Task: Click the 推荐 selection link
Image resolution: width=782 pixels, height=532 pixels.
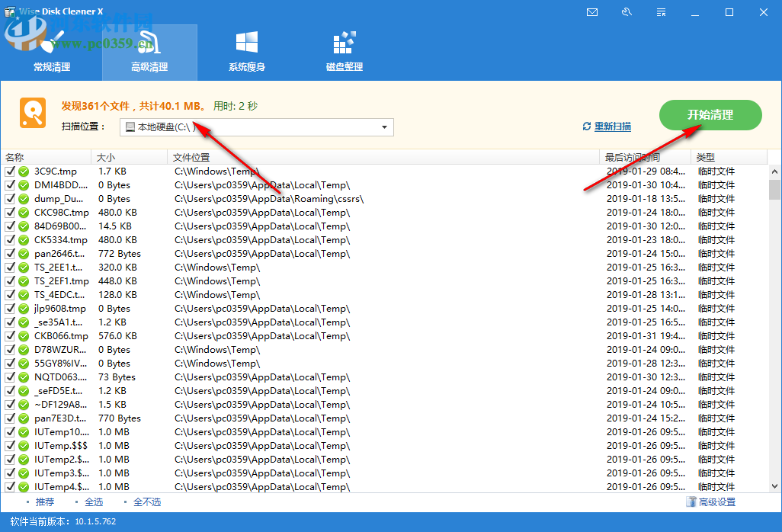Action: click(x=45, y=502)
